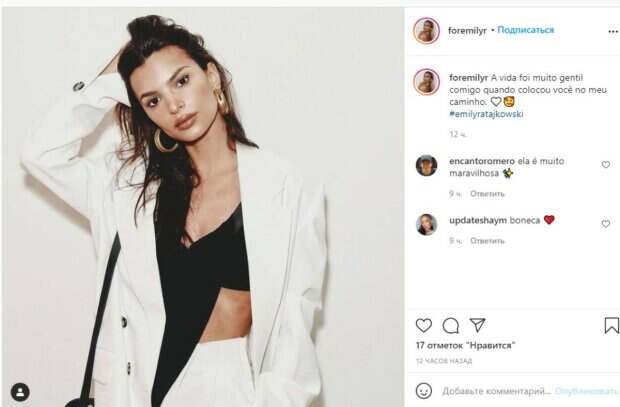Like updateshaym's comment heart
The height and width of the screenshot is (407, 620).
tap(606, 224)
